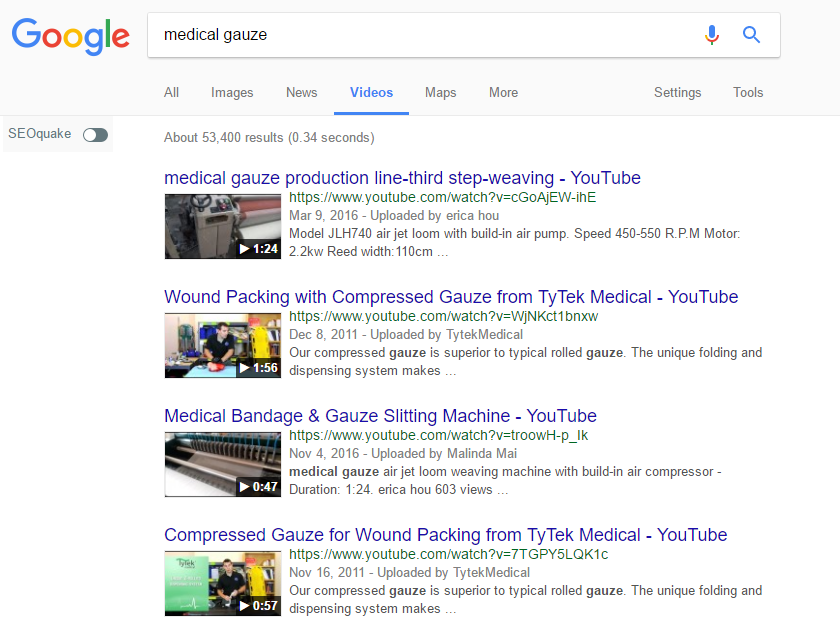Play the 1:24 air jet loom video thumbnail
The width and height of the screenshot is (840, 641).
[x=223, y=227]
